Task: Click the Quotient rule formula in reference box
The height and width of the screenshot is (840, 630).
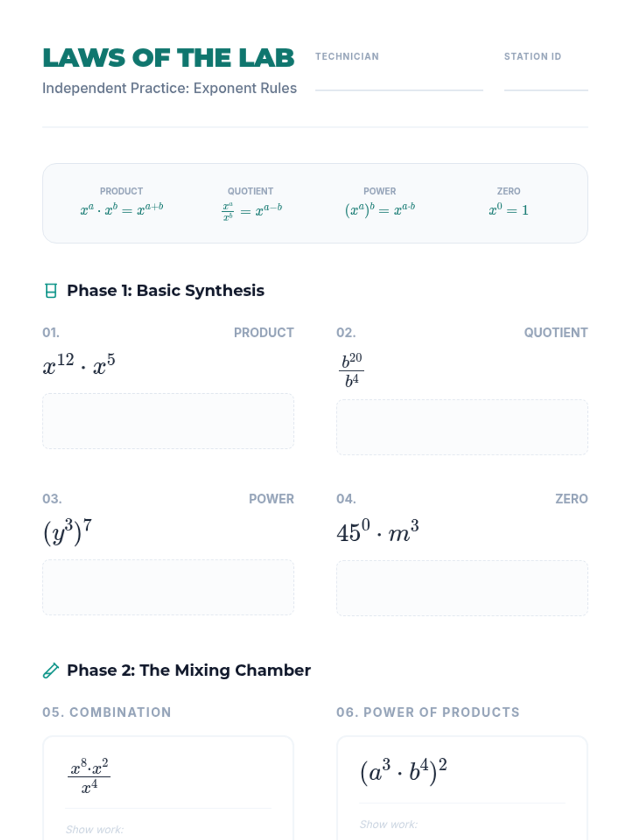Action: tap(251, 211)
